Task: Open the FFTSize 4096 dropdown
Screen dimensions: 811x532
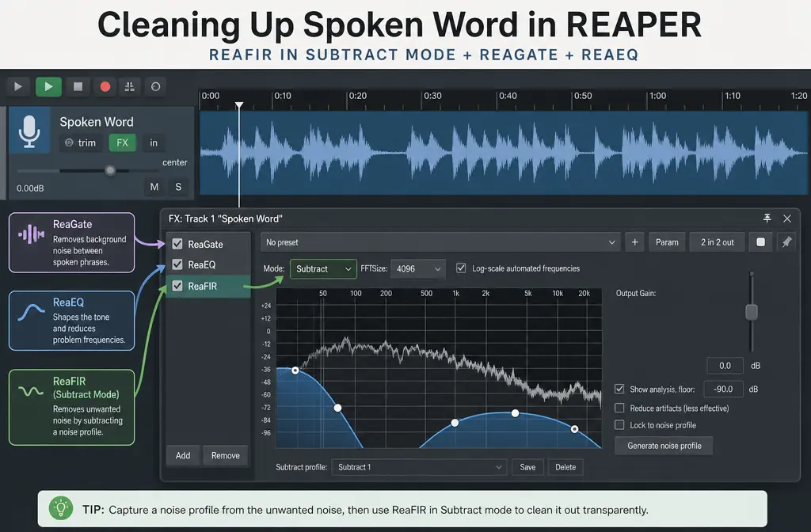Action: pyautogui.click(x=418, y=269)
